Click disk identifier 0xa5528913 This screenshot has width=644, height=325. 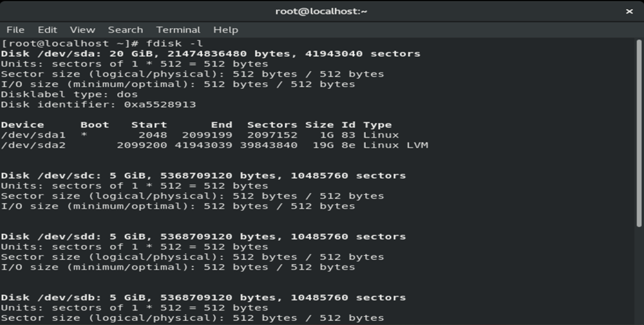(x=160, y=105)
